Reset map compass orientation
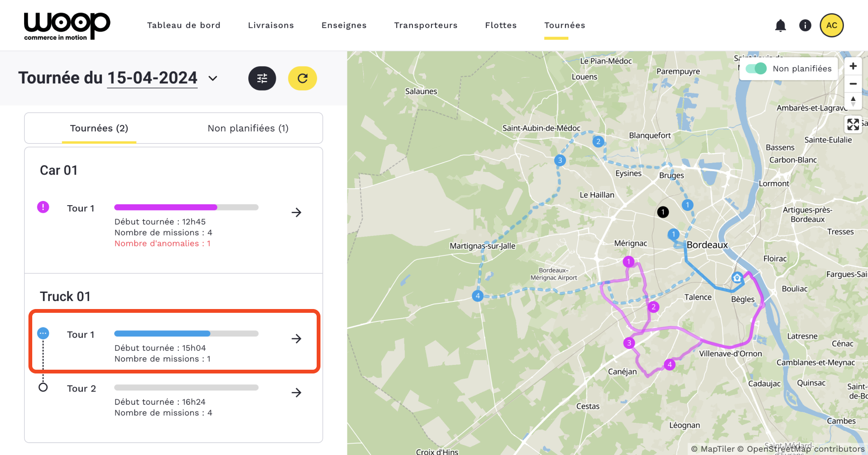 pyautogui.click(x=853, y=100)
